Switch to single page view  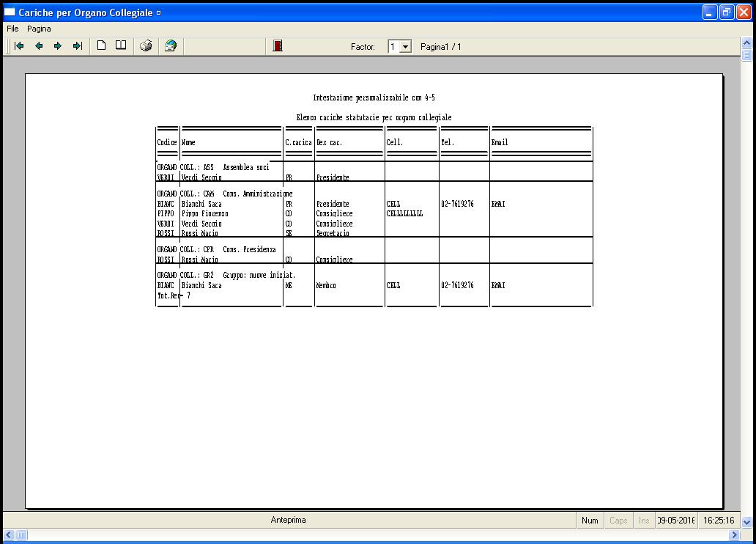101,46
